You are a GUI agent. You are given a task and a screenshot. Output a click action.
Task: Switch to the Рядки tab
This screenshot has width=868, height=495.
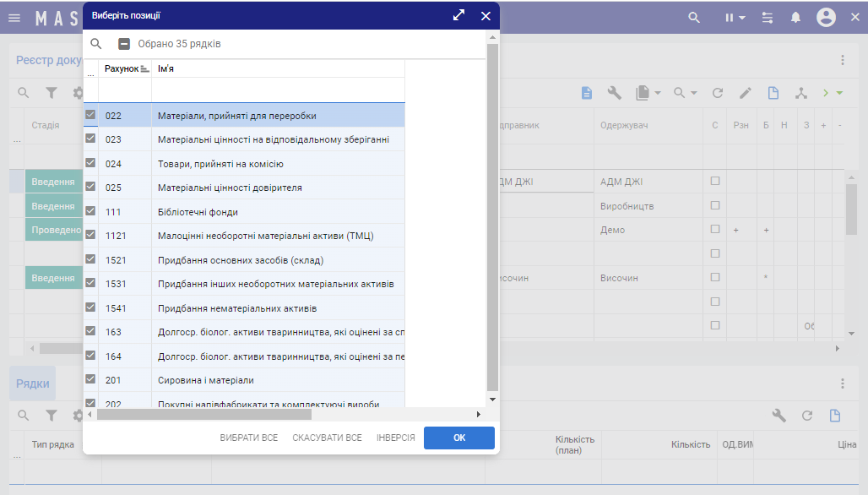(x=32, y=383)
